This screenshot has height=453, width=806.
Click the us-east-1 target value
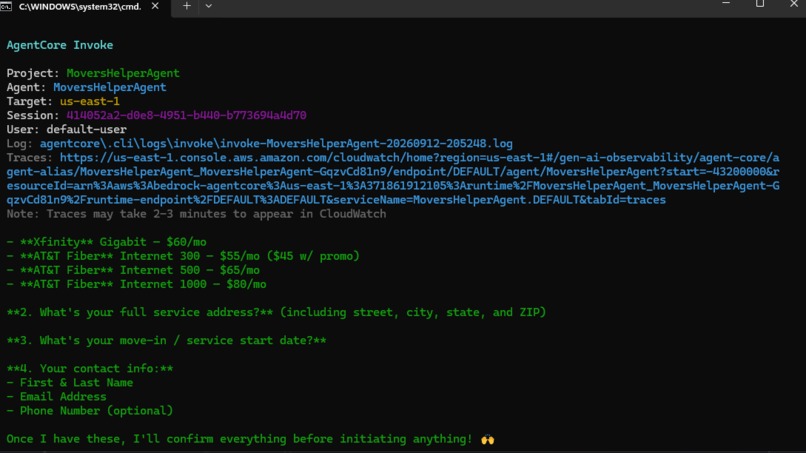(89, 101)
